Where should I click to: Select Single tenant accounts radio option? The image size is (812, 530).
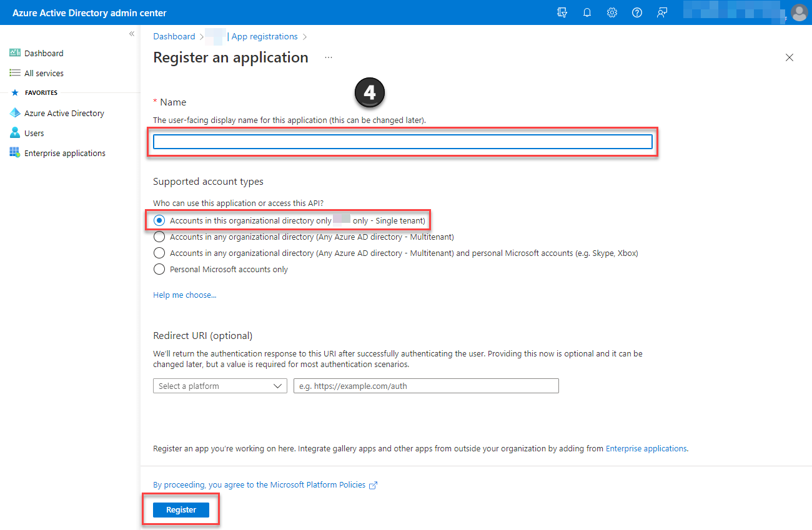[159, 220]
